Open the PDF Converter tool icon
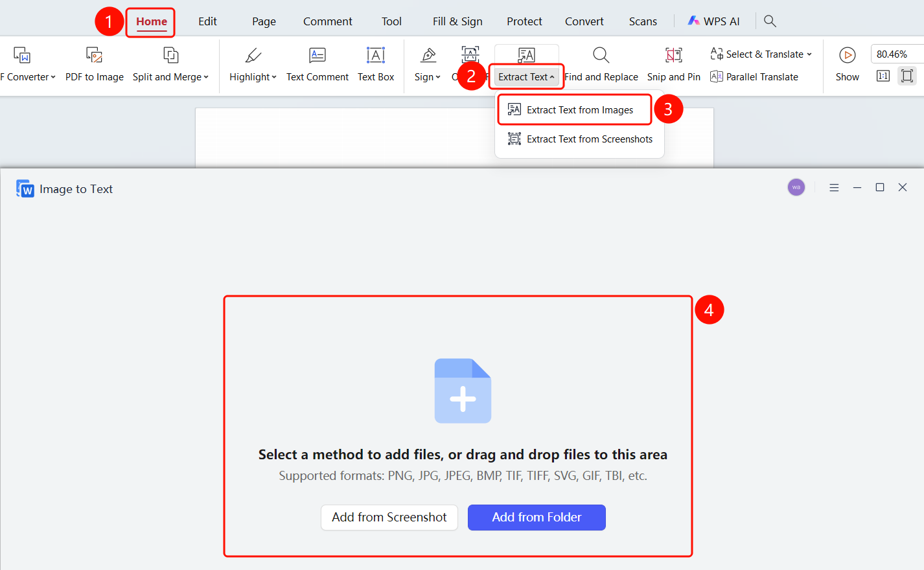This screenshot has width=924, height=570. [22, 55]
